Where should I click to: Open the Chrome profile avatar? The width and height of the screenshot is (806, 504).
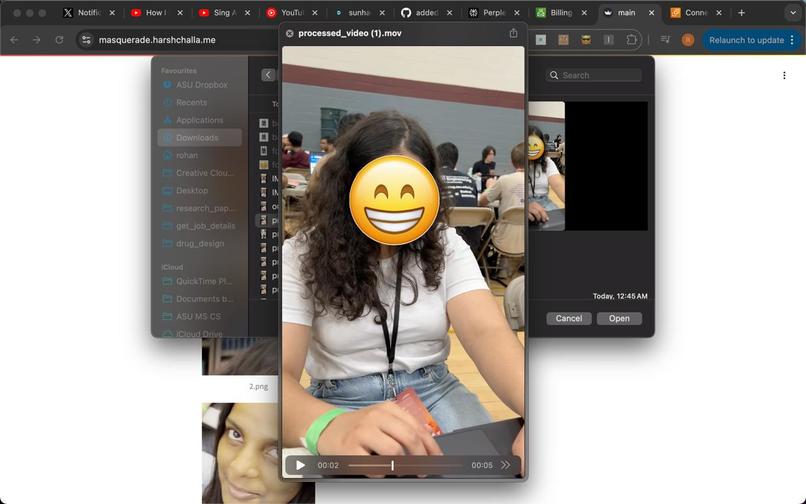click(x=688, y=40)
